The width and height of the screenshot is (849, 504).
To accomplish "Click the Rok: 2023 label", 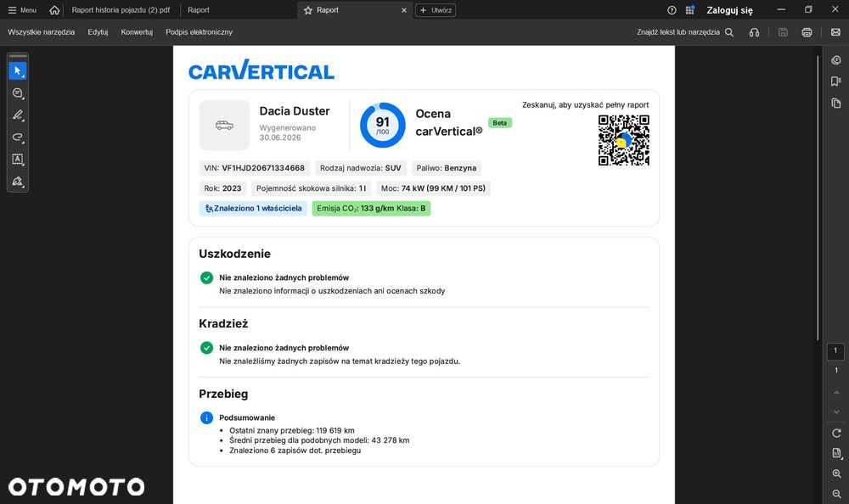I will point(222,188).
